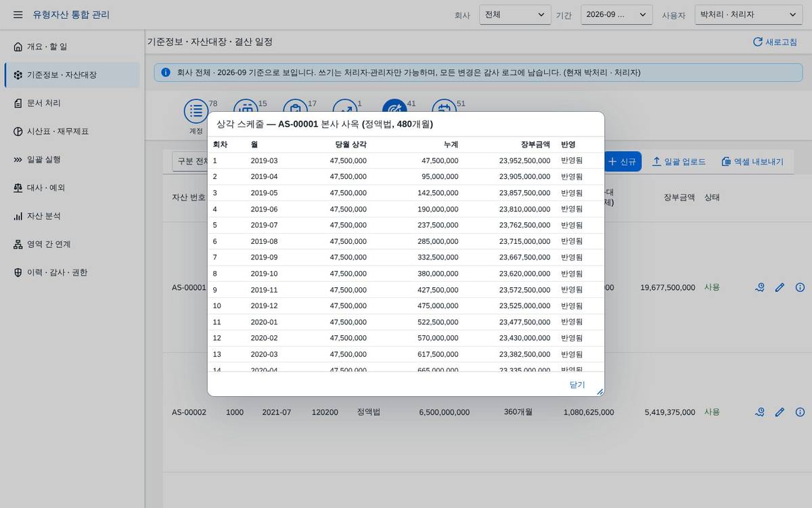Screen dimensions: 812x508
Task: Click book value 19,677,500,000
Action: click(x=667, y=287)
